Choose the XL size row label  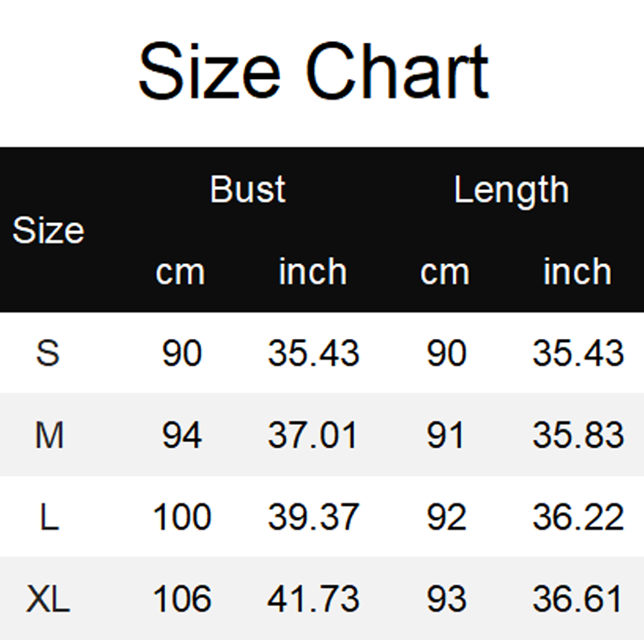[x=48, y=600]
